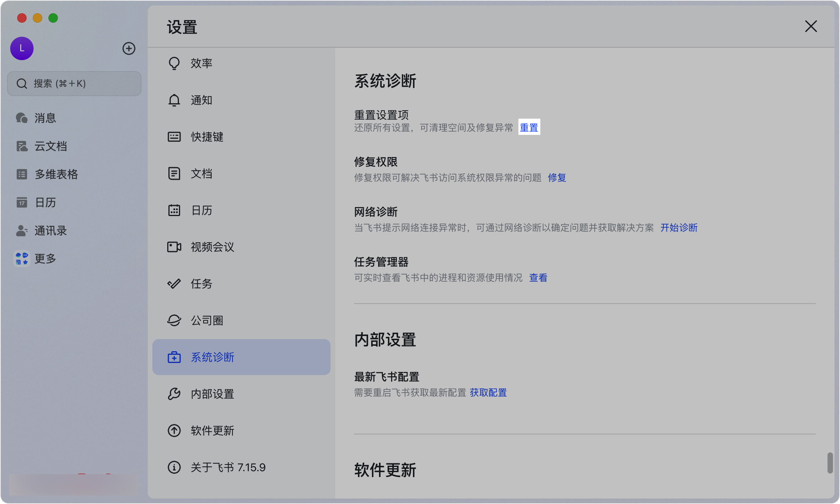Click 查看 to open task manager
Screen dimensions: 840x504
(538, 278)
